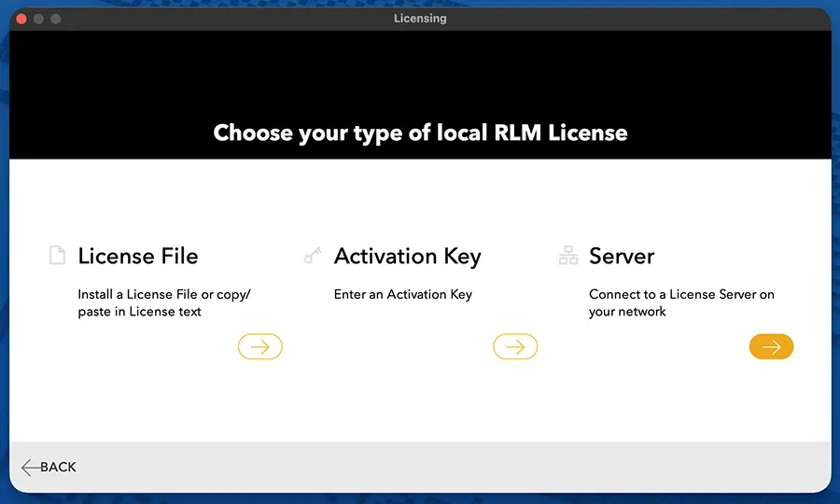Go back with the BACK button
Screen dimensions: 840x504
click(x=49, y=467)
